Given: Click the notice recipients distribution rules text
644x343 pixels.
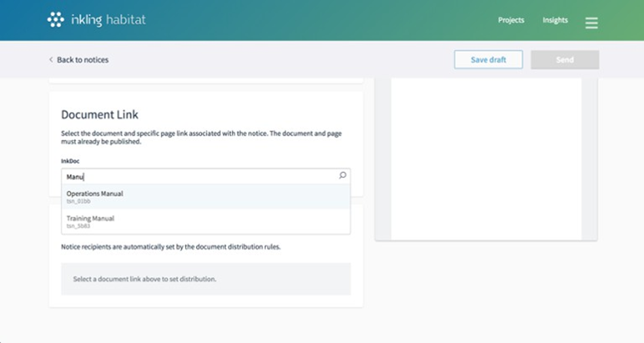Looking at the screenshot, I should coord(170,247).
